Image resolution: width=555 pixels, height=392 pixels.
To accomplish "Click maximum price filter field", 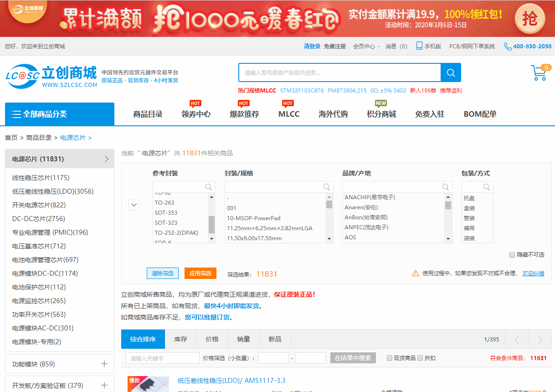I will (x=310, y=358).
